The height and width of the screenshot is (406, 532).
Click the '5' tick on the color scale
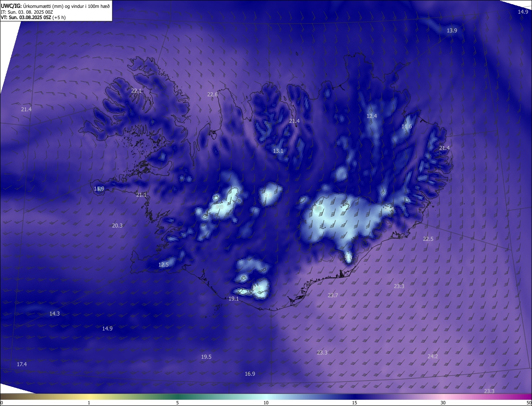click(177, 403)
